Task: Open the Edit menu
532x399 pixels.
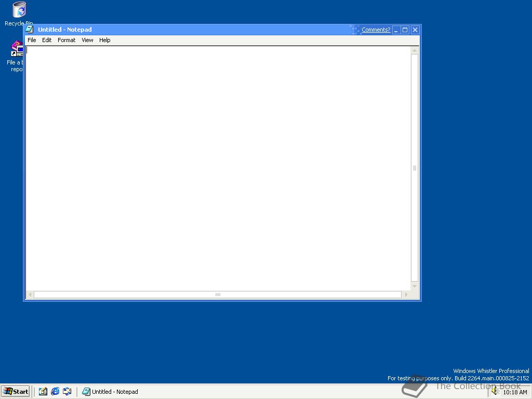Action: [x=47, y=40]
